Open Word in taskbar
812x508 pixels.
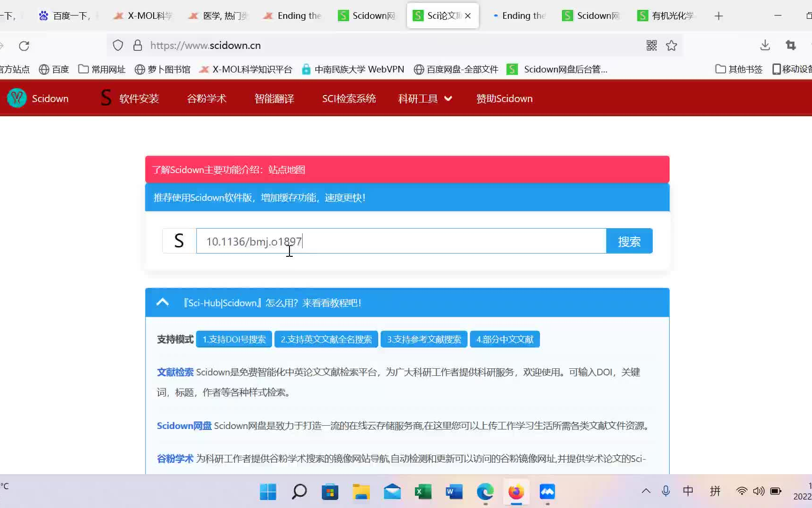pyautogui.click(x=454, y=492)
